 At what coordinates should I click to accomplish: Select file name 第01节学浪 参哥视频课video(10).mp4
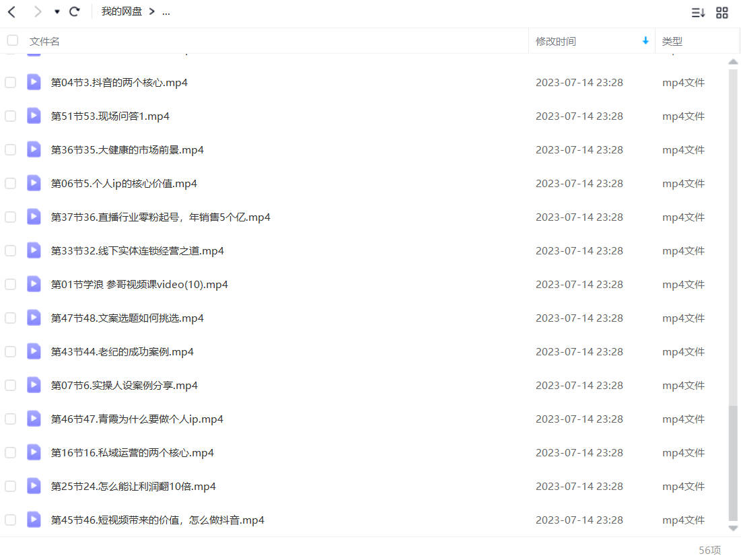pyautogui.click(x=139, y=285)
